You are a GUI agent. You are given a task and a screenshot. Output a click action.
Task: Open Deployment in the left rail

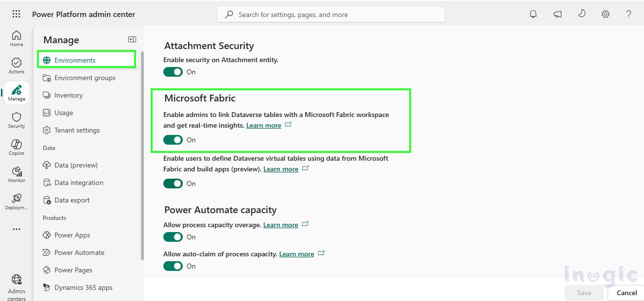(17, 201)
